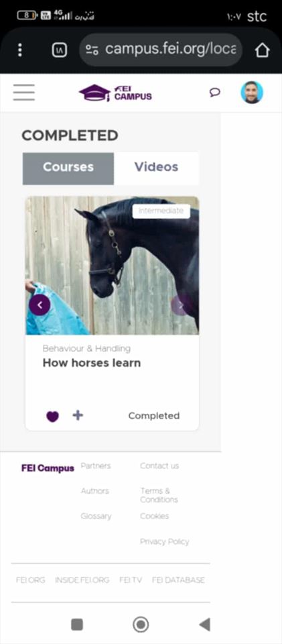Tap the FEI Campus graduation cap logo

click(115, 93)
